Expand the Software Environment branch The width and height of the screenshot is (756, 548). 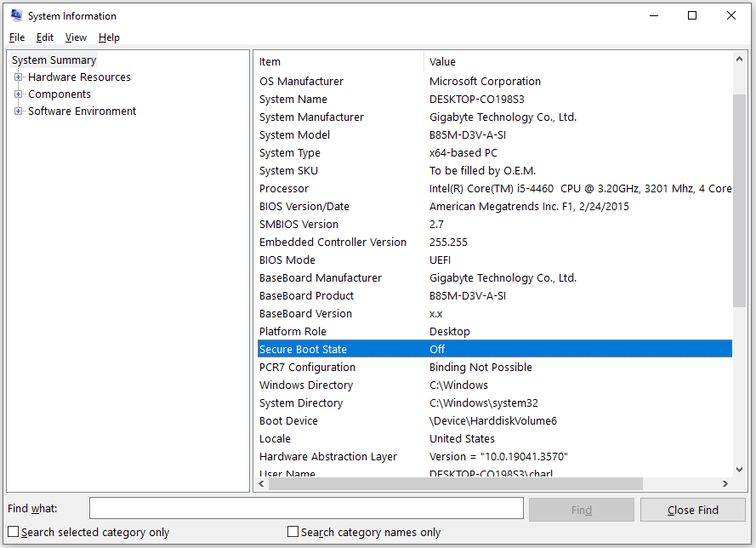click(18, 111)
